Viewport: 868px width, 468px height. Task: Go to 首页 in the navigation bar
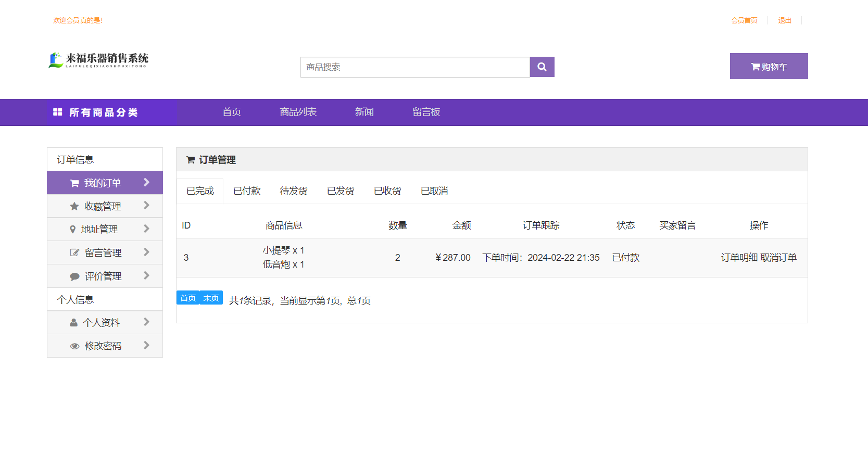232,112
